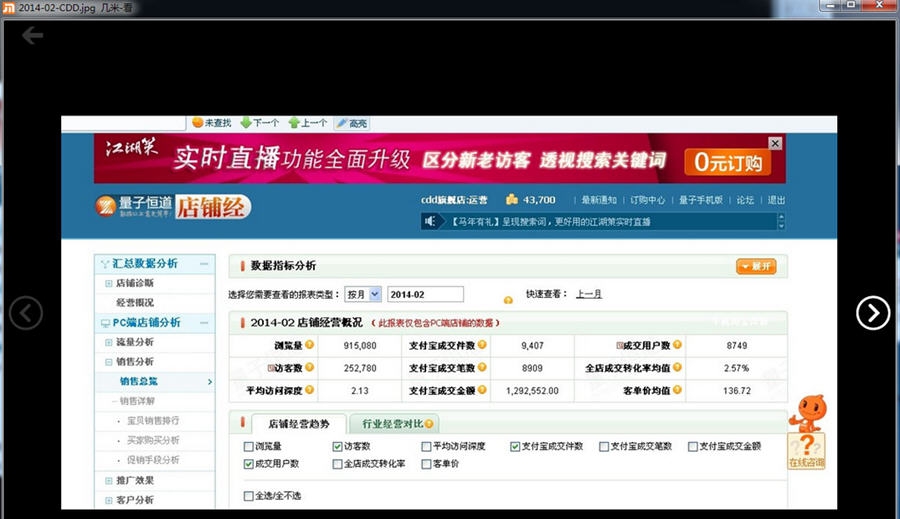The width and height of the screenshot is (900, 519).
Task: Click help icon on the 行业经营对比 tab
Action: pyautogui.click(x=429, y=424)
